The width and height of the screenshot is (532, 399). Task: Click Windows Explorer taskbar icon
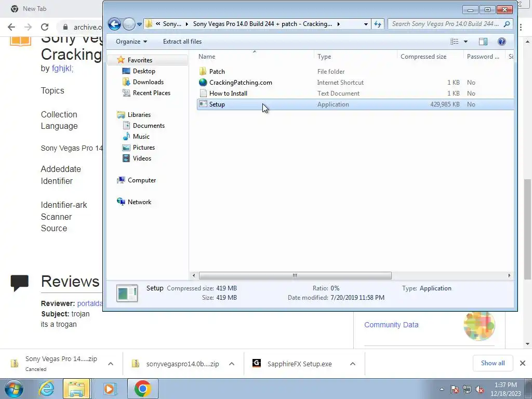(x=77, y=389)
